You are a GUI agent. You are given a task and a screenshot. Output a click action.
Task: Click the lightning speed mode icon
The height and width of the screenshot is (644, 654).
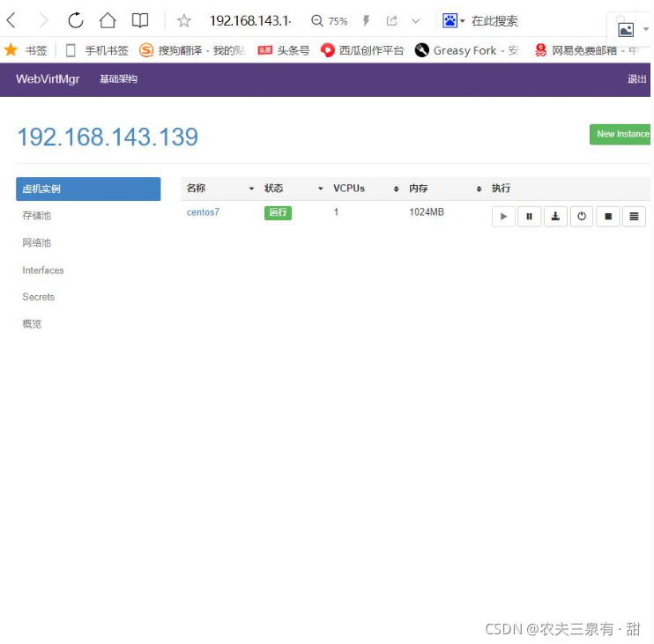(366, 20)
